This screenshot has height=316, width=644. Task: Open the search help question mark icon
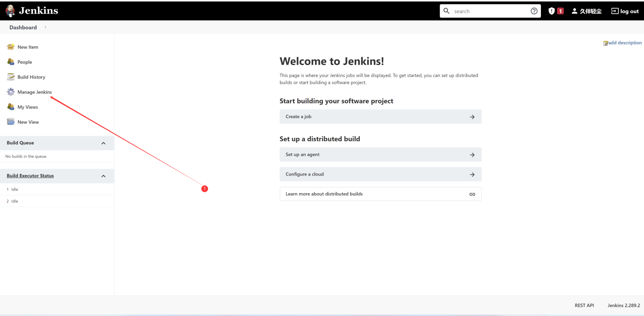pyautogui.click(x=534, y=11)
